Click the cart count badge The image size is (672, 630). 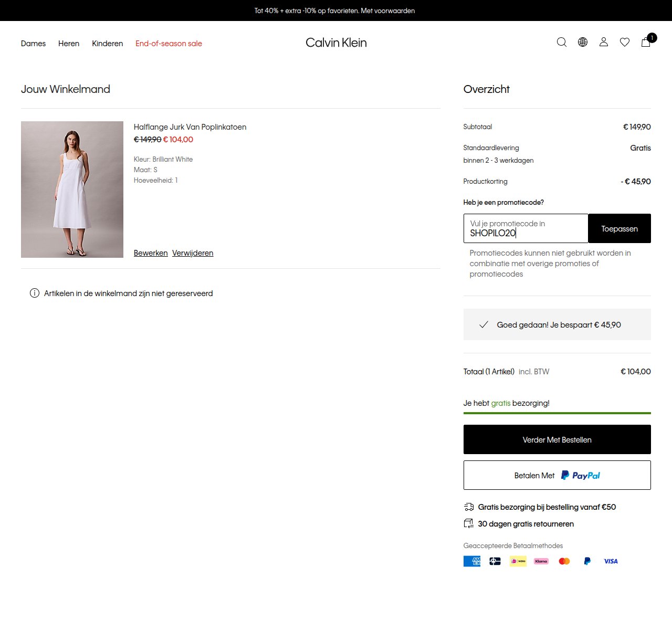point(652,38)
